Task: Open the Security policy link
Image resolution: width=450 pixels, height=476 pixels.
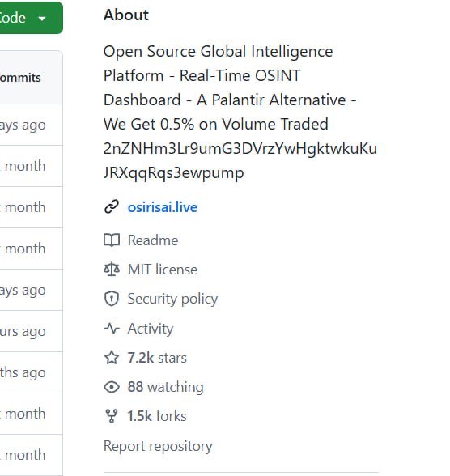Action: tap(172, 299)
